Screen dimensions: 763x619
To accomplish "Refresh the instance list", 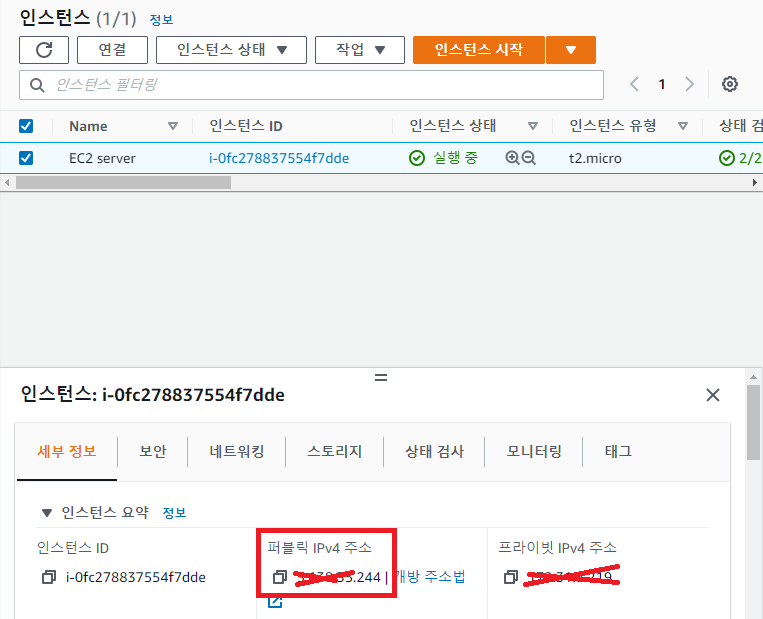I will coord(44,50).
